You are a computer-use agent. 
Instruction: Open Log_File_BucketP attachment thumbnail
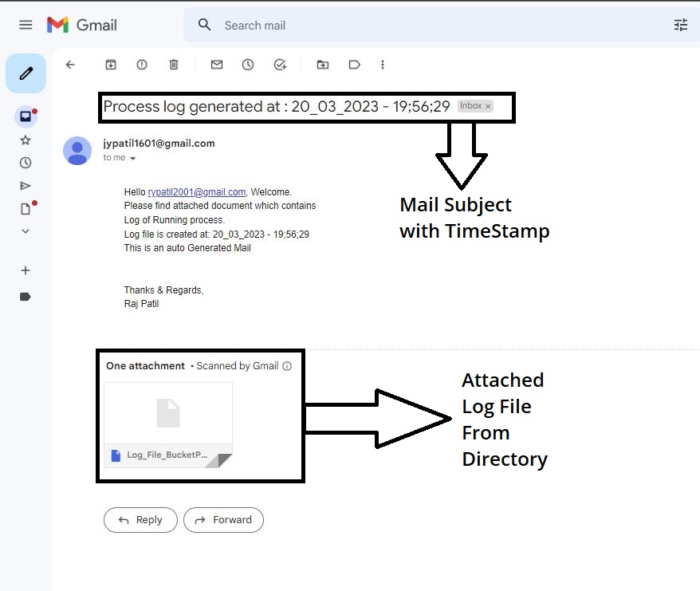168,425
